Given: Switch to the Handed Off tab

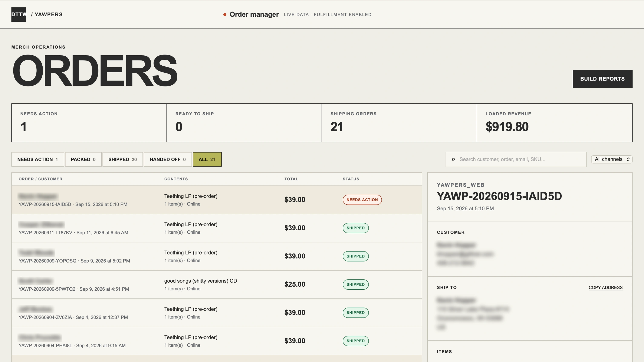Looking at the screenshot, I should coord(168,159).
